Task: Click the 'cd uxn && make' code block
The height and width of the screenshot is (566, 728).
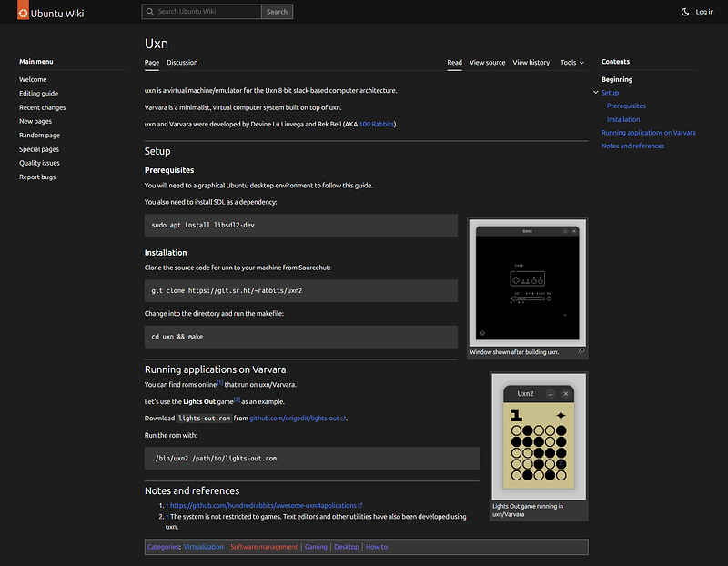Action: [301, 337]
